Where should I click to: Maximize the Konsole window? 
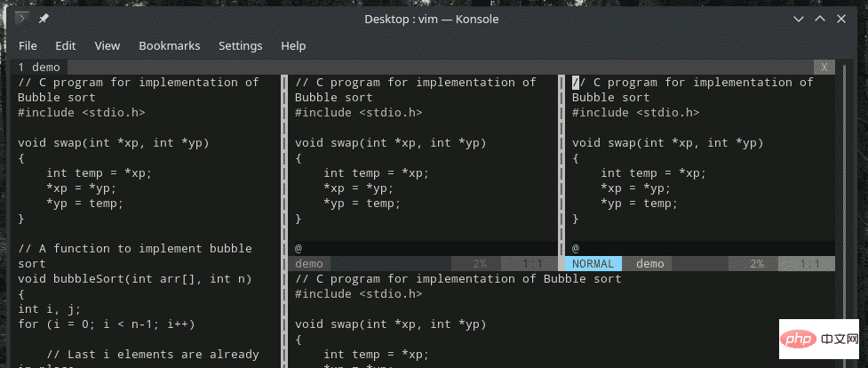coord(818,20)
